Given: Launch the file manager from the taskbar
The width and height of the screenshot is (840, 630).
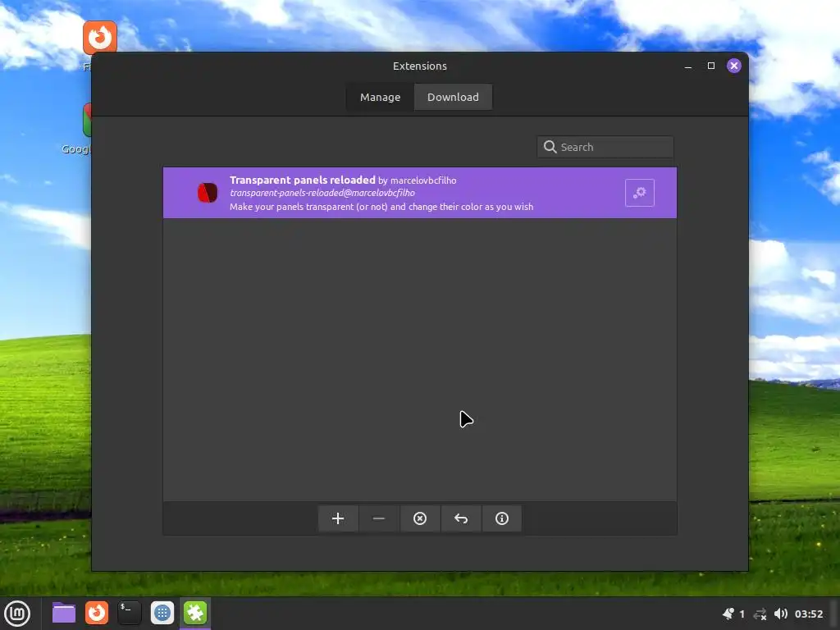Looking at the screenshot, I should tap(64, 613).
